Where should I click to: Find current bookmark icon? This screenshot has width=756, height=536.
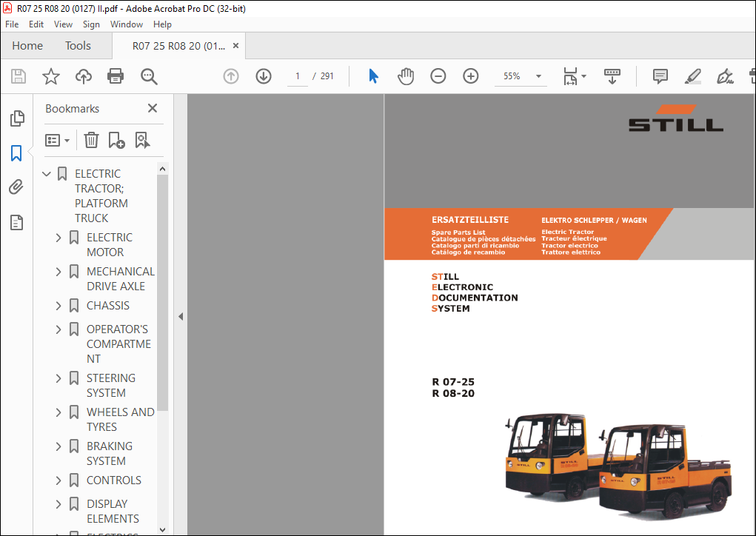click(x=143, y=140)
